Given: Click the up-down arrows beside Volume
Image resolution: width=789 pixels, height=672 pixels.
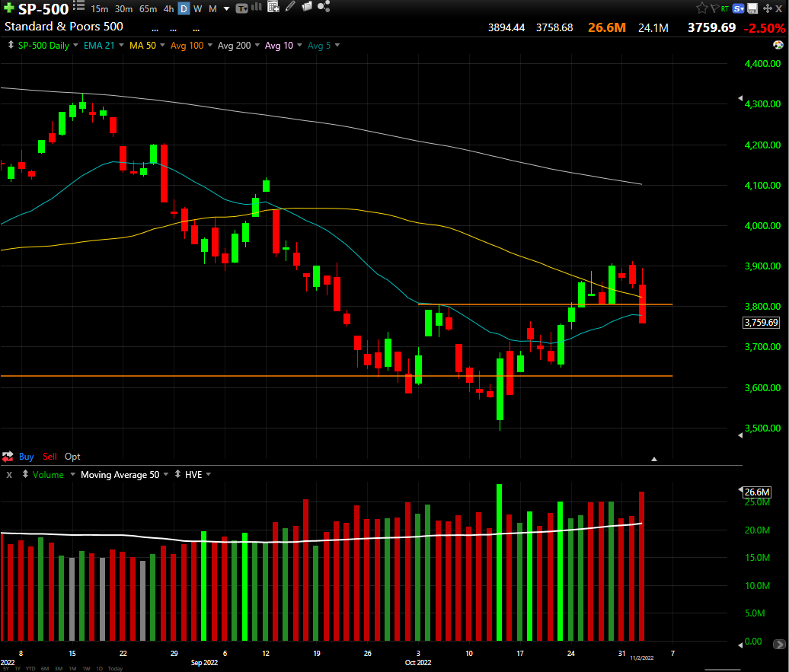Looking at the screenshot, I should 25,474.
